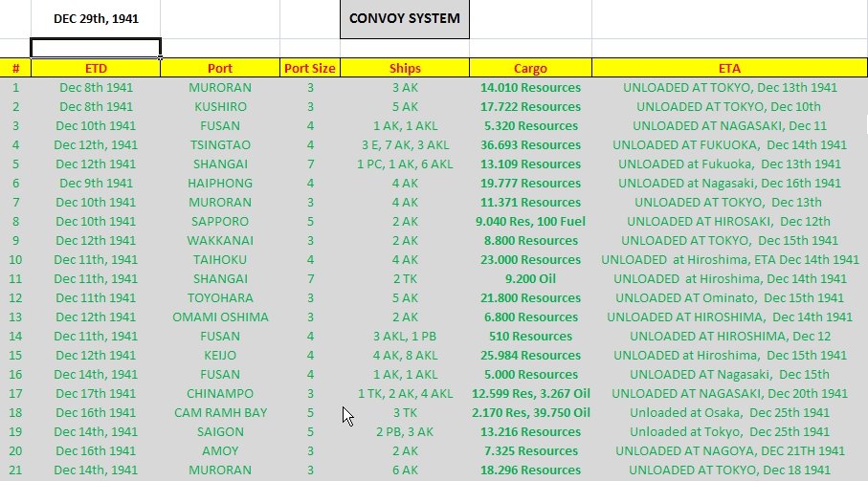Select ETA cell UNLOADED AT HIROSHIMA, Dec 12
Viewport: 868px width, 481px height.
(x=729, y=337)
